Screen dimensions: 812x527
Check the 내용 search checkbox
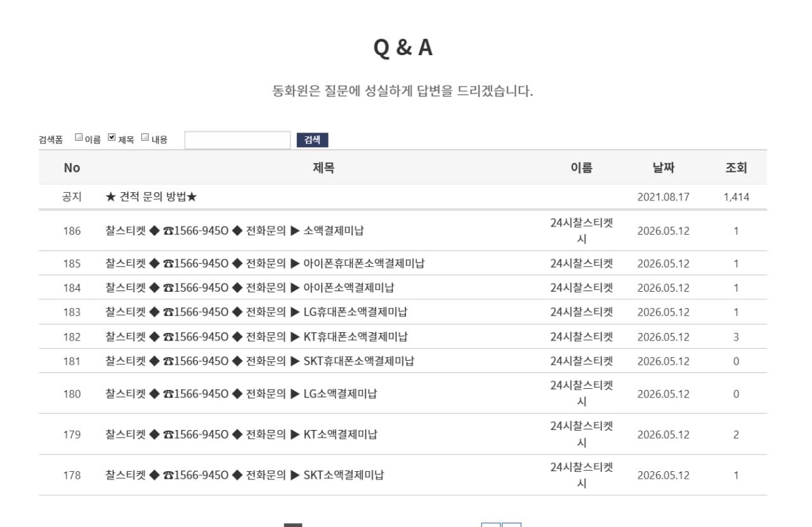coord(145,137)
